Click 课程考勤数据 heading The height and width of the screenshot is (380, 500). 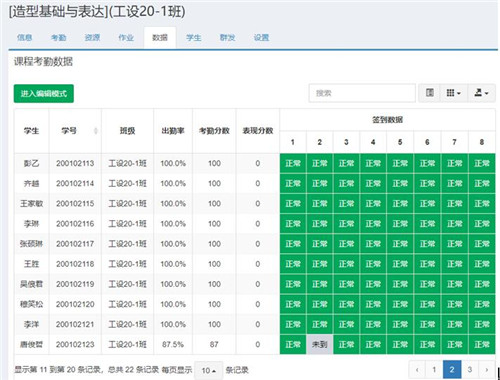pyautogui.click(x=43, y=62)
